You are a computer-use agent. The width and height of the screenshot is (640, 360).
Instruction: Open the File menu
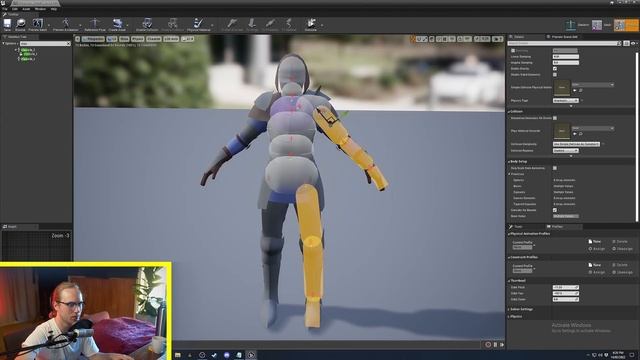(x=4, y=9)
